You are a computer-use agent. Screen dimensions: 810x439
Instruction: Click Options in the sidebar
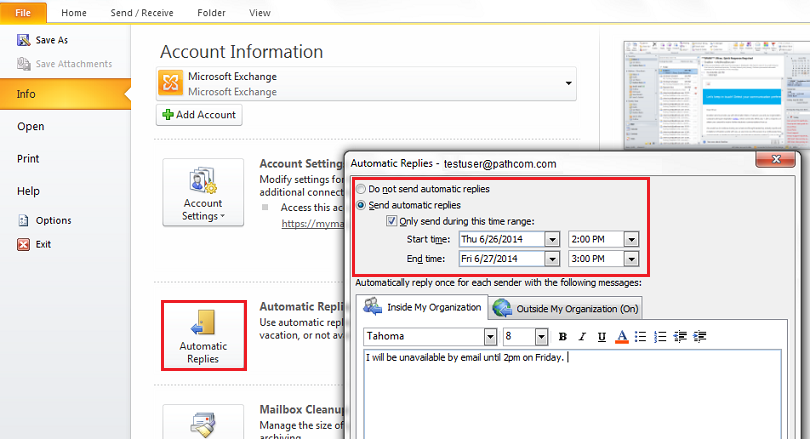44,221
